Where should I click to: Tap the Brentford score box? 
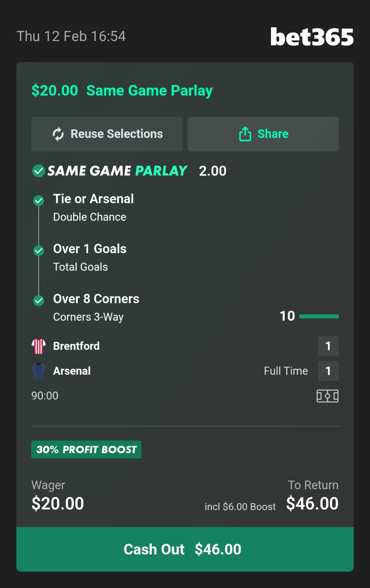pos(328,346)
